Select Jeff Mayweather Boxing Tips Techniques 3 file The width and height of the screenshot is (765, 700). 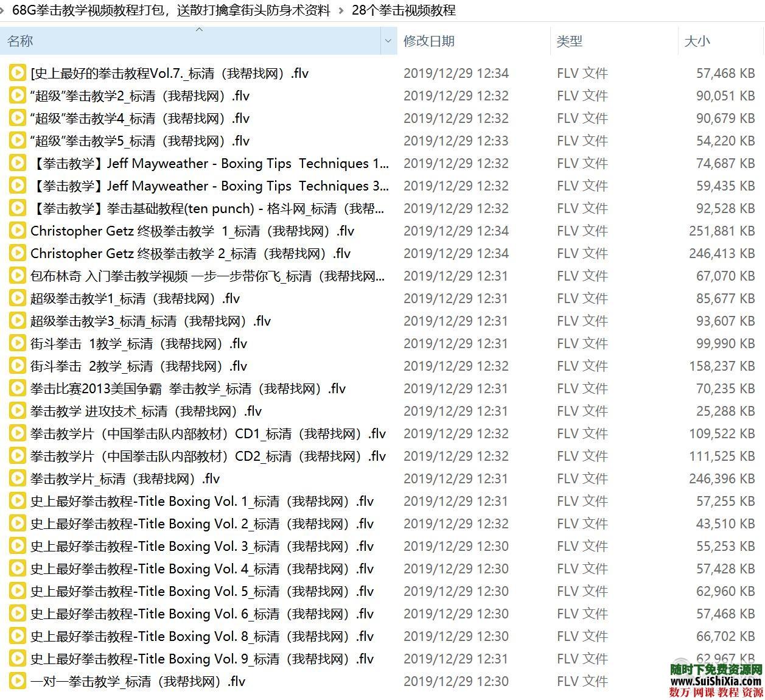[x=209, y=186]
